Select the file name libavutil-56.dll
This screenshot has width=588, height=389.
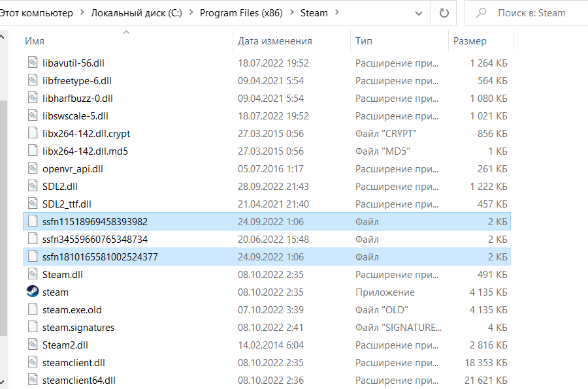pyautogui.click(x=73, y=63)
